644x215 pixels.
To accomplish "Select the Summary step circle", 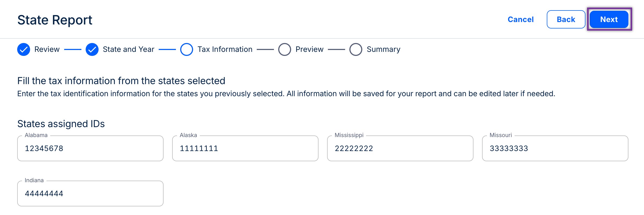I will [356, 49].
